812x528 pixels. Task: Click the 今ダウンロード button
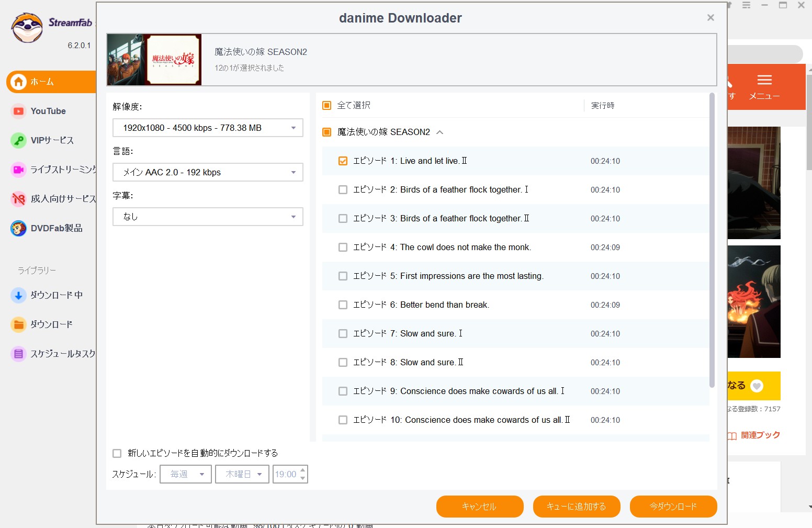click(673, 507)
